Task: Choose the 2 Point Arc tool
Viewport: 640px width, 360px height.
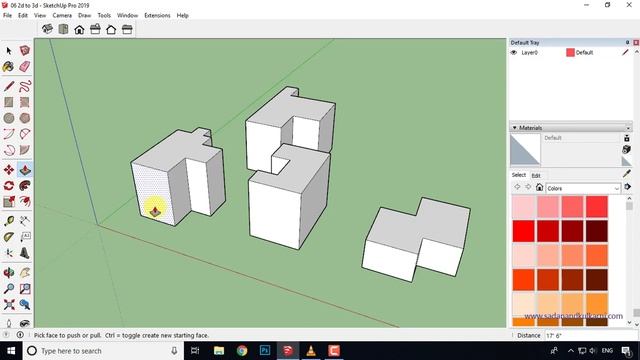Action: pos(25,134)
